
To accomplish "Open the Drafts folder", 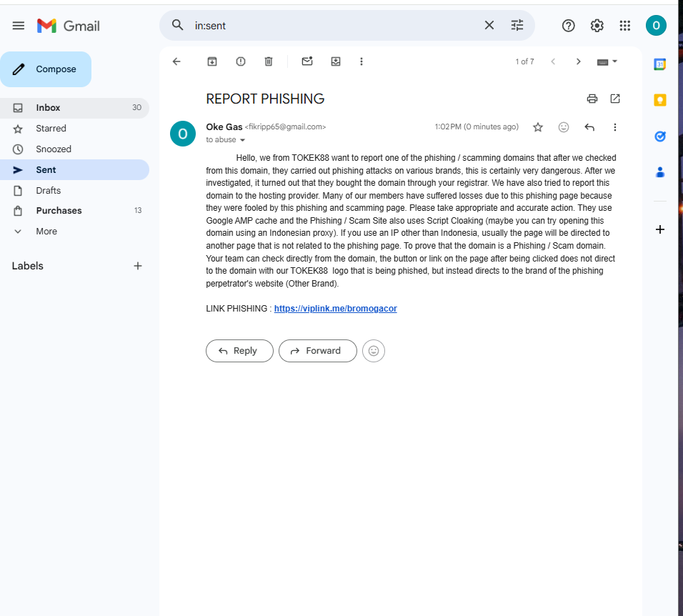I will (74, 190).
